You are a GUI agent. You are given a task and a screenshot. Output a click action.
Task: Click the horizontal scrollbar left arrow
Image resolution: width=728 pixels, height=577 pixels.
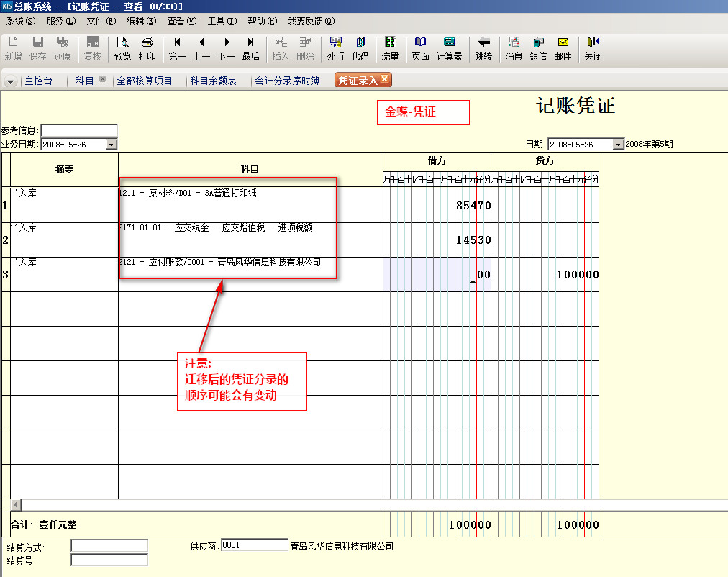pyautogui.click(x=15, y=505)
